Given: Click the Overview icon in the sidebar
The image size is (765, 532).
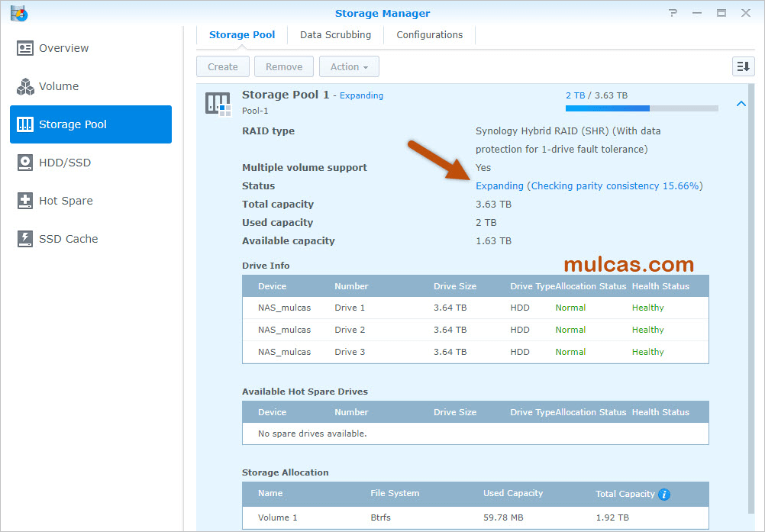Looking at the screenshot, I should coord(25,48).
